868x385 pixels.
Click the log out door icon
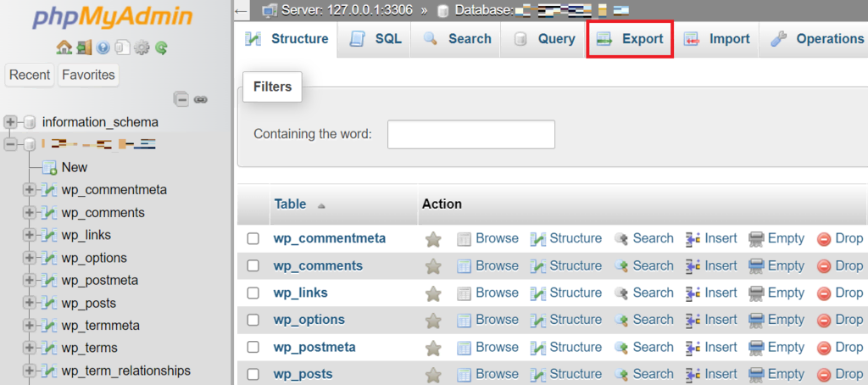pyautogui.click(x=83, y=47)
